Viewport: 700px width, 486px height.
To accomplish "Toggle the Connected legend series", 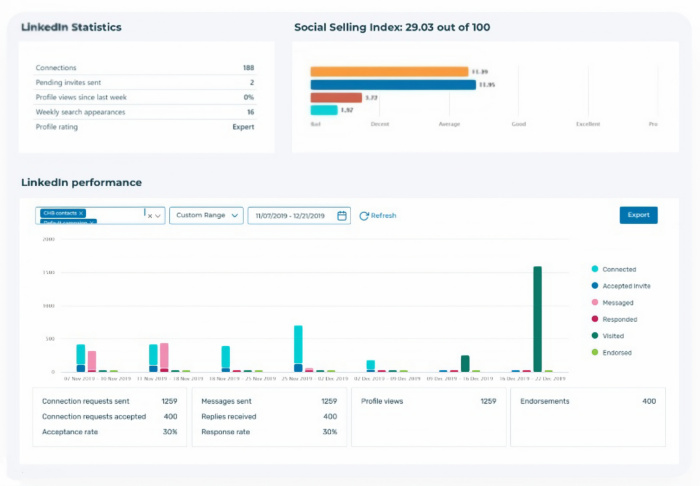I will coord(596,269).
